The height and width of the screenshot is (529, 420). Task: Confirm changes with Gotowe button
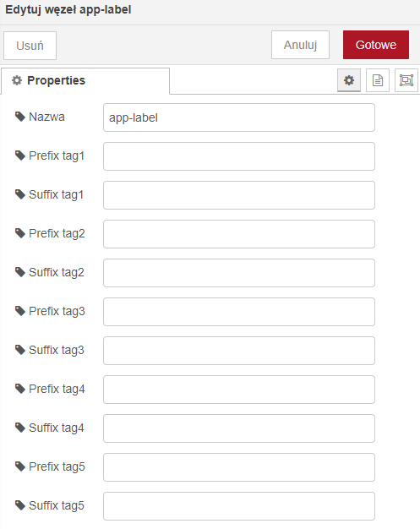[376, 45]
